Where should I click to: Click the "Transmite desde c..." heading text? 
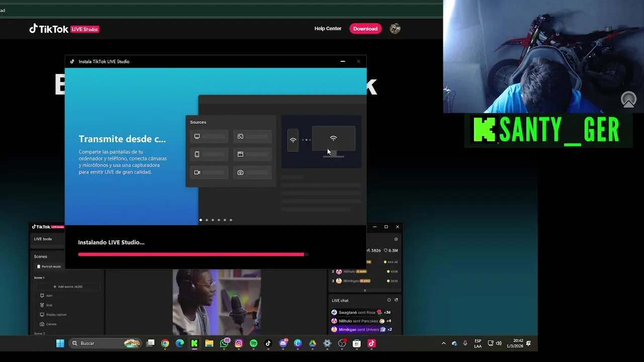click(122, 139)
